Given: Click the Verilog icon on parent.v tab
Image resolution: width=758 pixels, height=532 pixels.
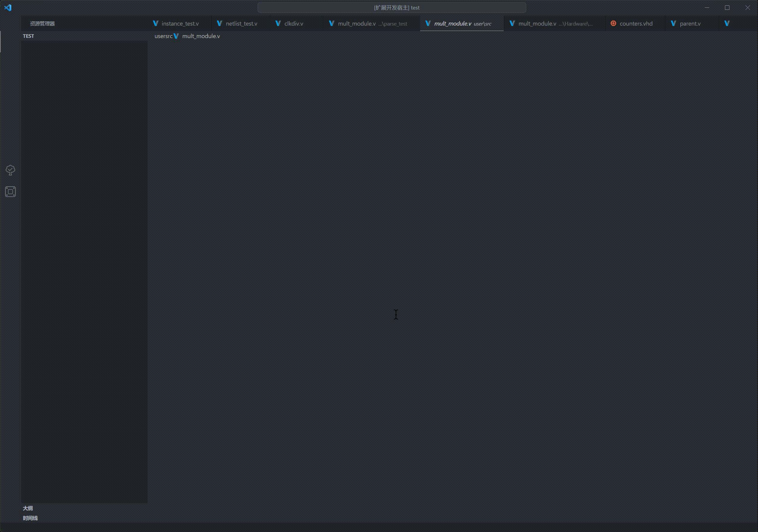Looking at the screenshot, I should pyautogui.click(x=673, y=24).
